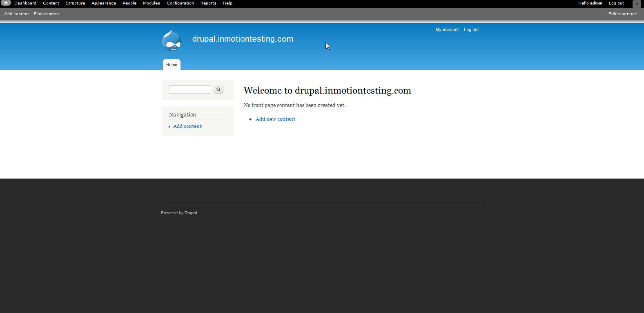Viewport: 644px width, 313px height.
Task: Click the home icon in admin toolbar
Action: click(x=6, y=3)
